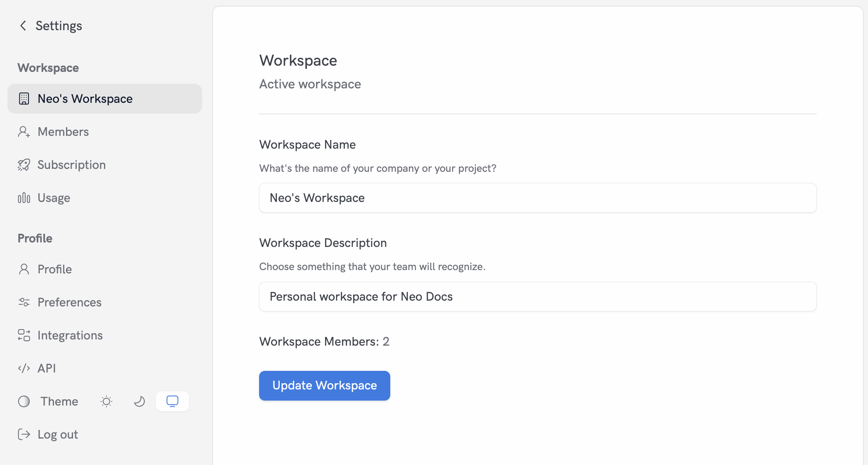The image size is (868, 465).
Task: Collapse settings with the back chevron
Action: [23, 25]
